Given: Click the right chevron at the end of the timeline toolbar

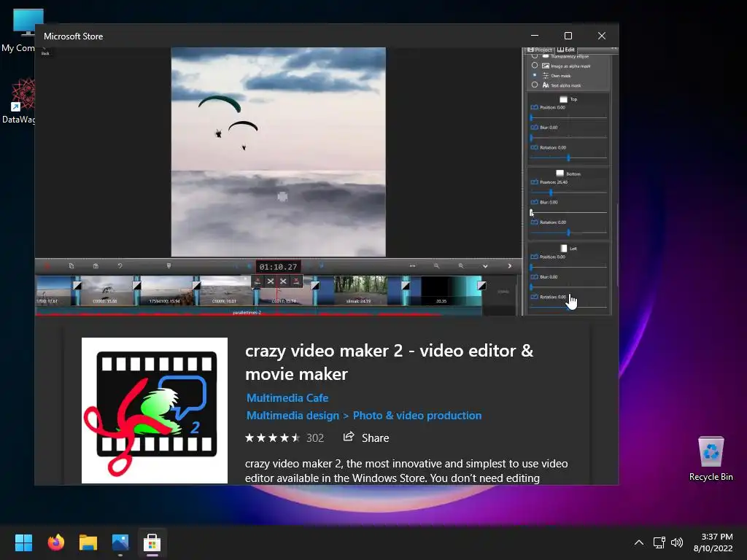Looking at the screenshot, I should (x=509, y=266).
